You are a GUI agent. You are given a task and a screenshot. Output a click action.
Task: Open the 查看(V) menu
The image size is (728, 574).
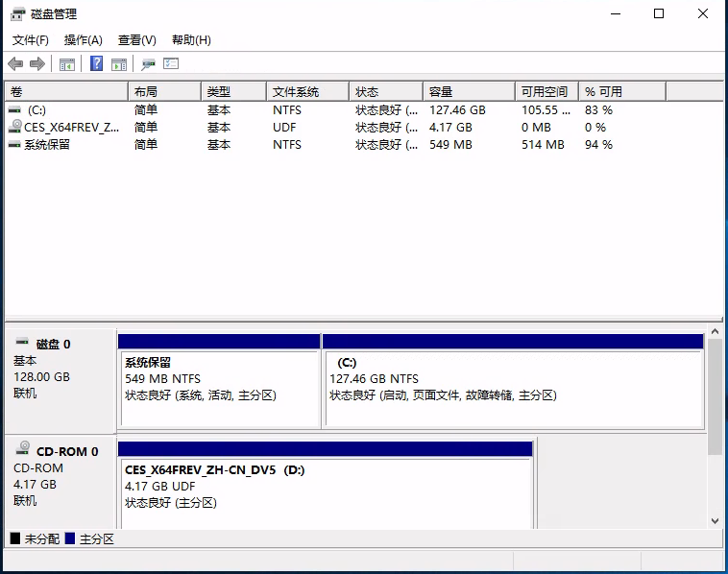136,39
